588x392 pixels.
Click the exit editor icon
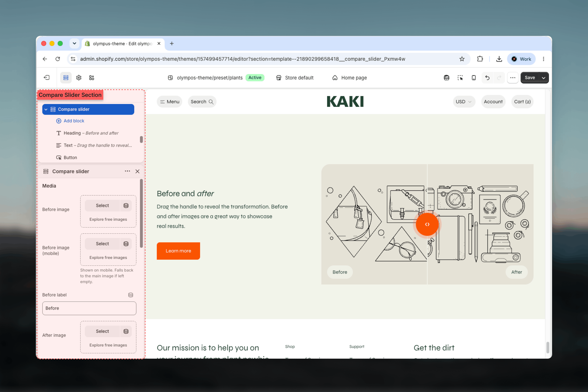click(x=47, y=78)
